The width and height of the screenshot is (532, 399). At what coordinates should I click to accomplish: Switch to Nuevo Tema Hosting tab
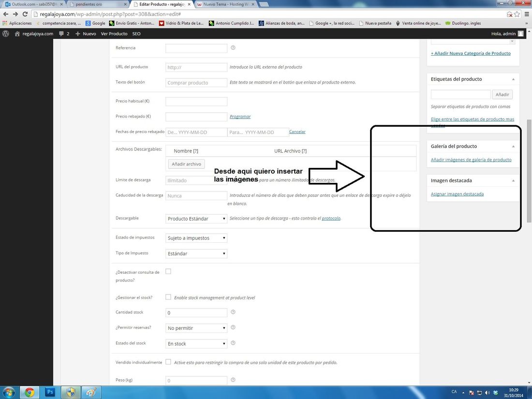point(226,4)
